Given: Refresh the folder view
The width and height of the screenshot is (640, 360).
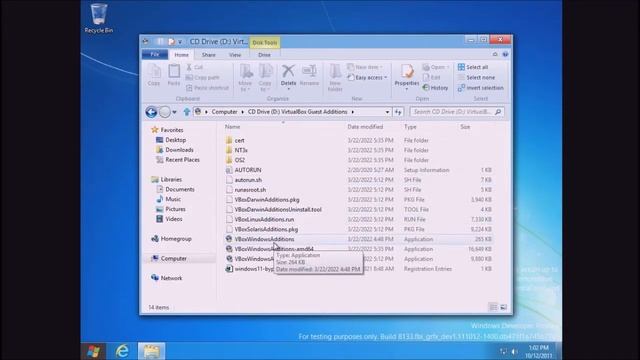Looking at the screenshot, I should (398, 112).
